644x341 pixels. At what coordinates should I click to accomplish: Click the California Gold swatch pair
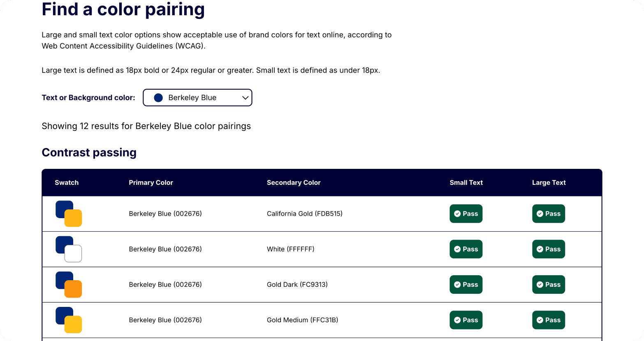click(69, 214)
